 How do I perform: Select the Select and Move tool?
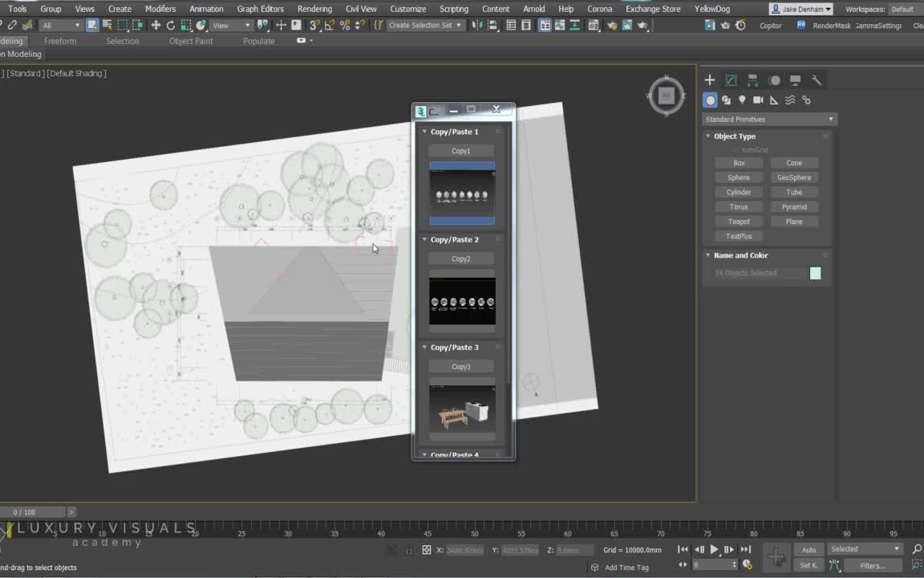point(156,25)
